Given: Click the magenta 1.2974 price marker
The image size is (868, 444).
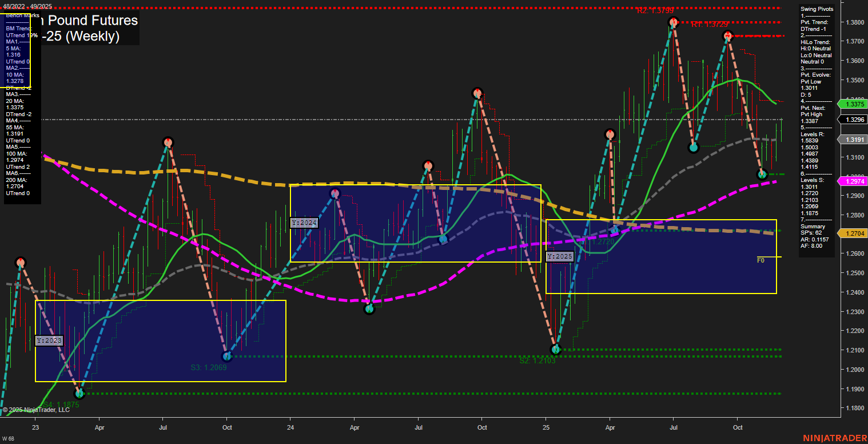Looking at the screenshot, I should (x=854, y=181).
